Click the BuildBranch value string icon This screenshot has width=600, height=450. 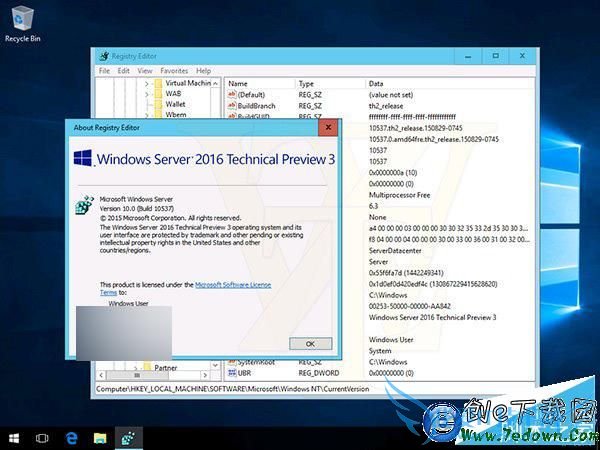(x=232, y=106)
